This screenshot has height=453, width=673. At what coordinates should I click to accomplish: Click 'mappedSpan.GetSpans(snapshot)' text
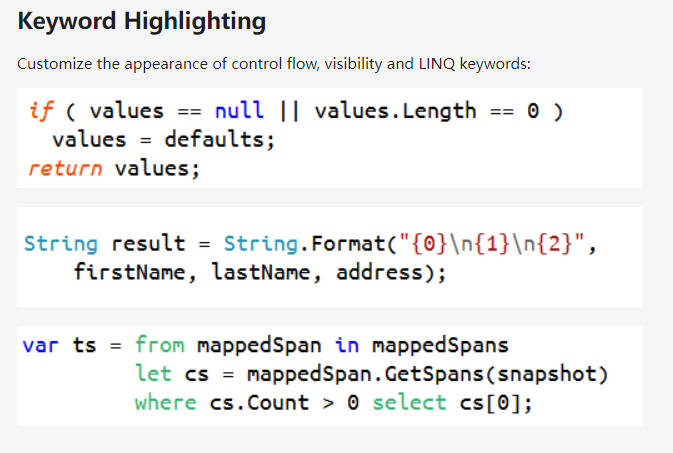[427, 374]
